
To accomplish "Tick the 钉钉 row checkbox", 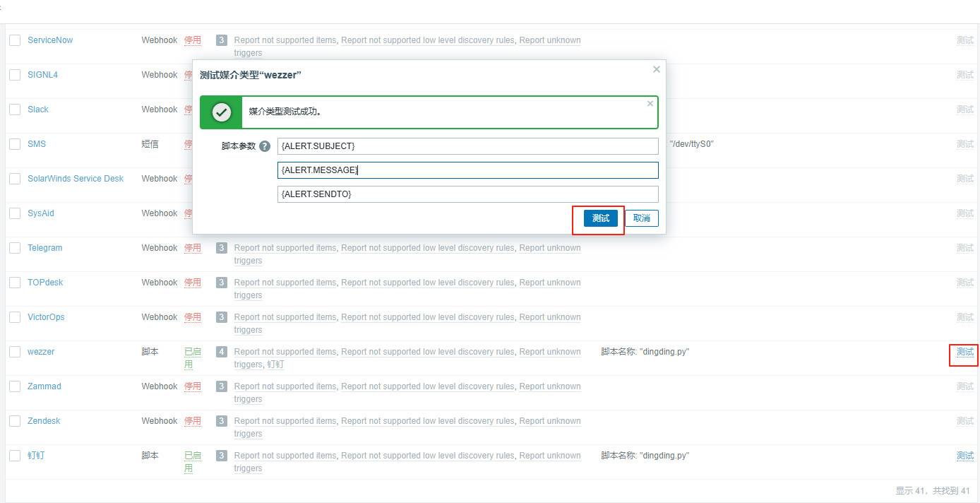I will (x=15, y=456).
